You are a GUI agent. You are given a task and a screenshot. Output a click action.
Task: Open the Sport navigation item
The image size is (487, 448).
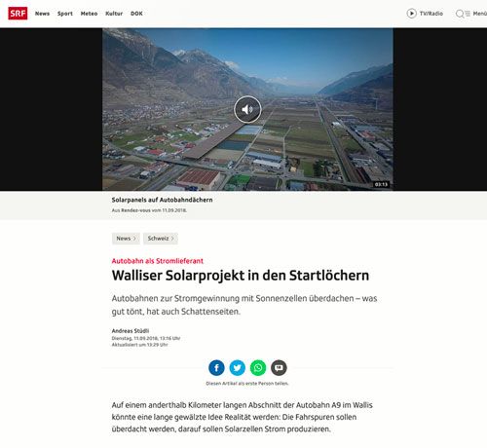[x=65, y=14]
